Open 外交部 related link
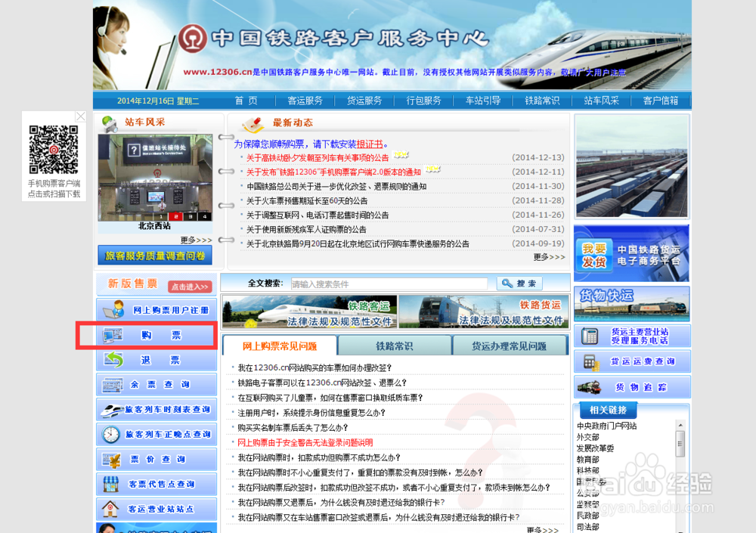 pyautogui.click(x=587, y=437)
